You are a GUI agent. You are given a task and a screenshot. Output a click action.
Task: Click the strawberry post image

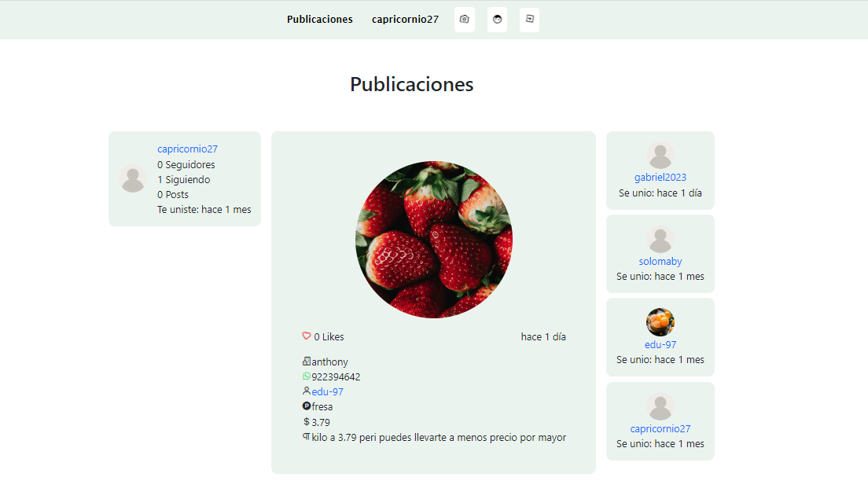pos(433,239)
